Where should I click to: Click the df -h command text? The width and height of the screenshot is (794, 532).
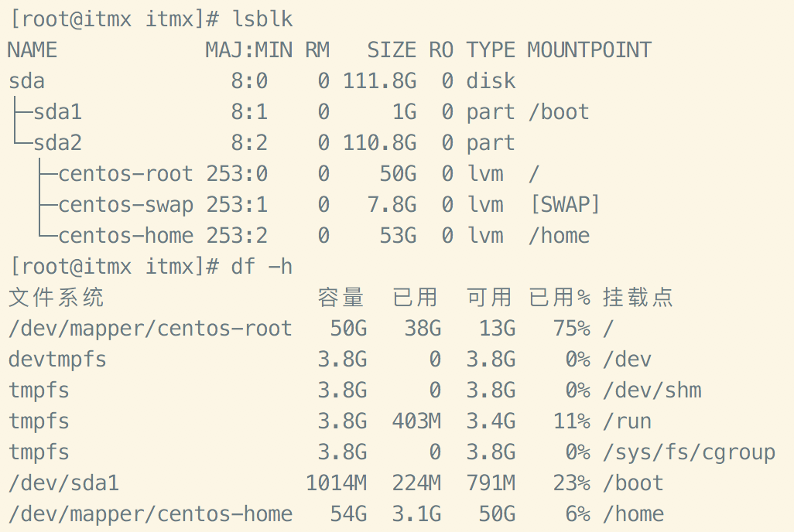point(262,267)
